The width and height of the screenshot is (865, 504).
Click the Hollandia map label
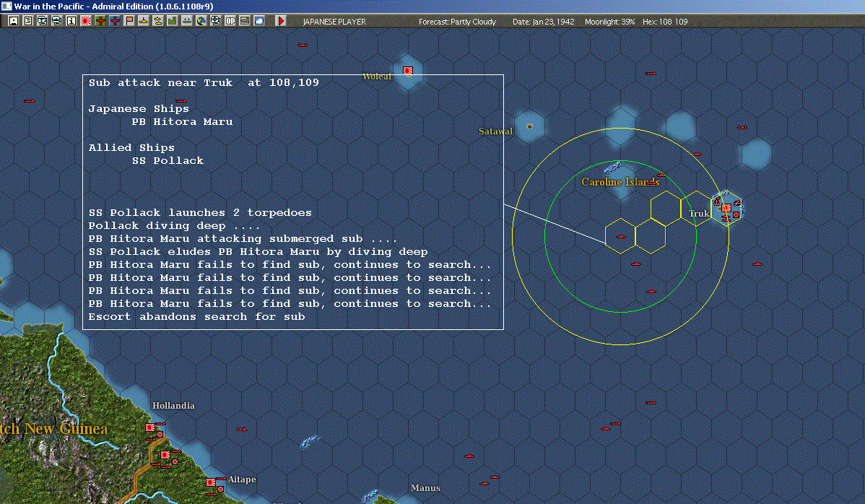tap(173, 405)
